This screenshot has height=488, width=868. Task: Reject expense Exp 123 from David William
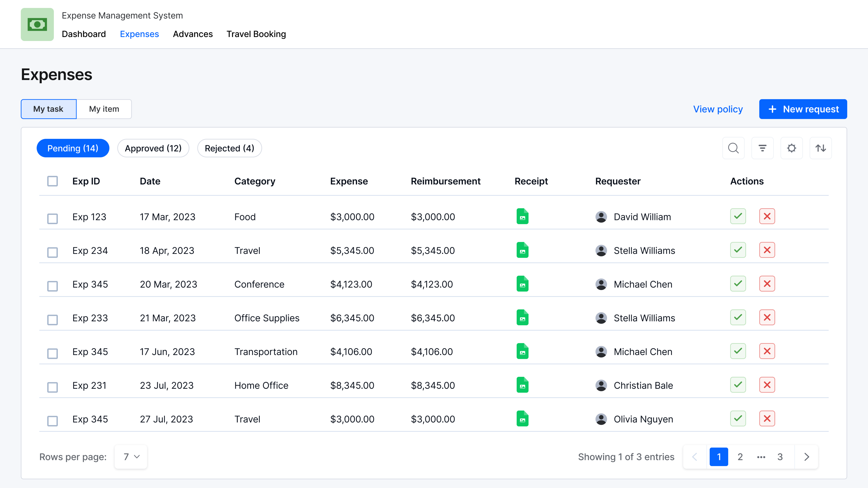(767, 216)
